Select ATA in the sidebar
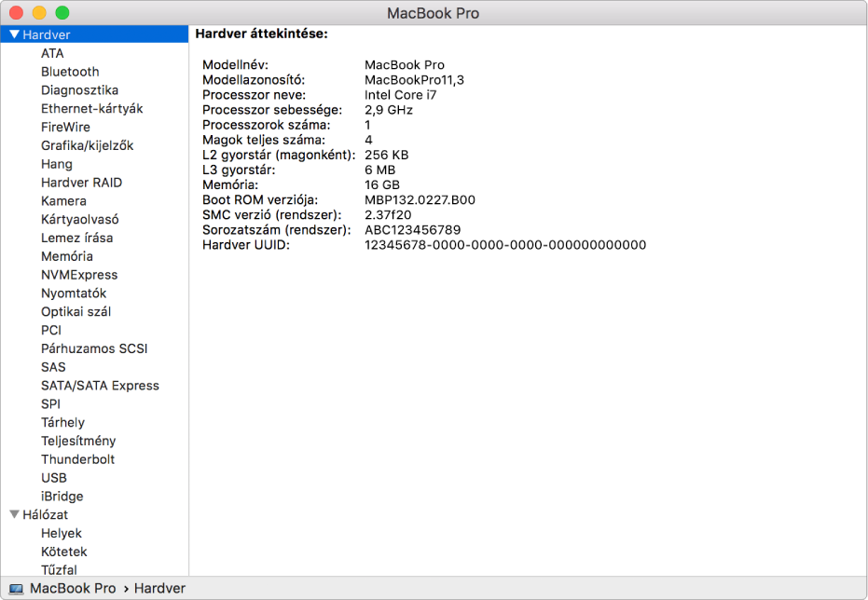Viewport: 868px width, 600px height. pos(52,53)
